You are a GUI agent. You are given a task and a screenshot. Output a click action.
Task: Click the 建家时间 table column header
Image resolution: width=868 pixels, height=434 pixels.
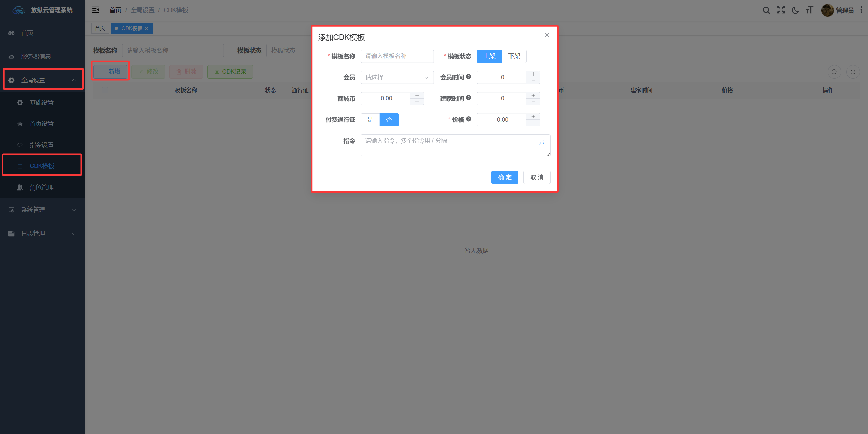tap(641, 90)
